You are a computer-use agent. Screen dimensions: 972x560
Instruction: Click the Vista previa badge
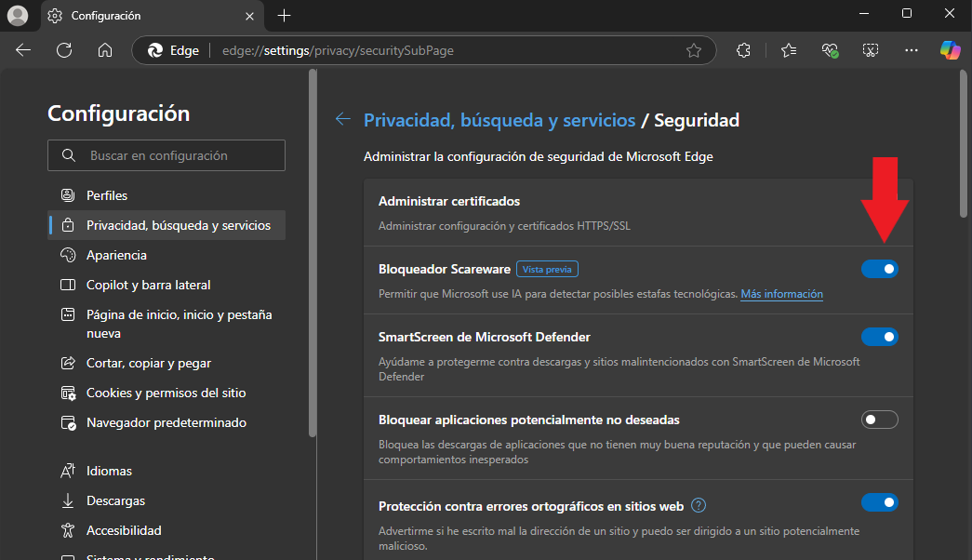(x=547, y=269)
